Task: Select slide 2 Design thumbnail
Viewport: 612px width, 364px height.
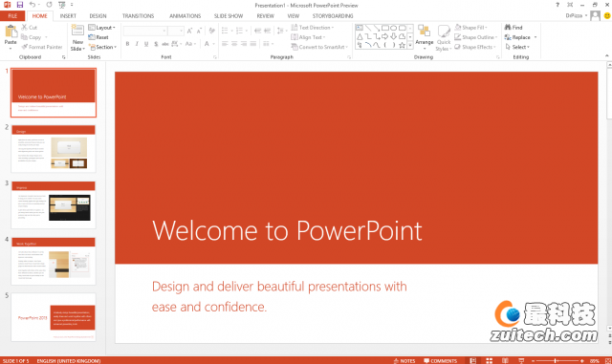Action: click(54, 149)
